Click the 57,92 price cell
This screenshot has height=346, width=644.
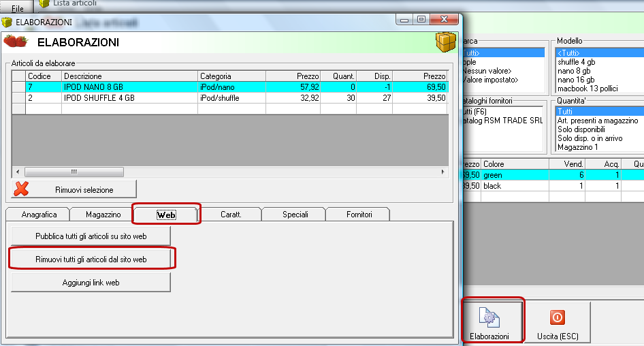click(x=293, y=87)
